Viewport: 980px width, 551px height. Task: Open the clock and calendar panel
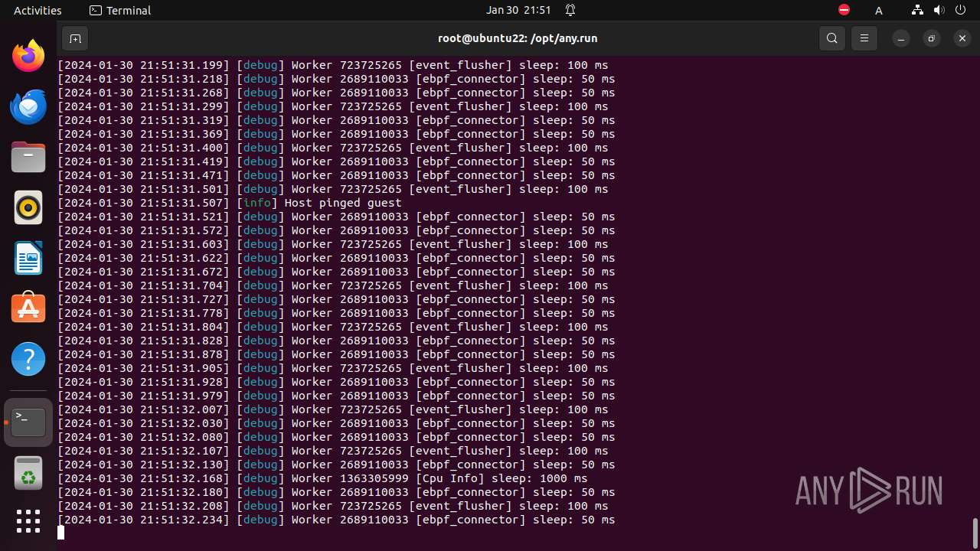tap(518, 10)
